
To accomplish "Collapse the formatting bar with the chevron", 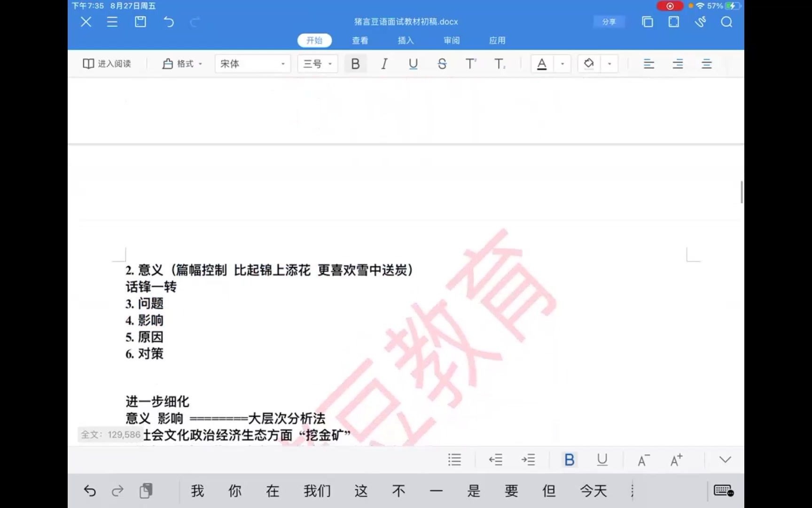I will coord(725,460).
